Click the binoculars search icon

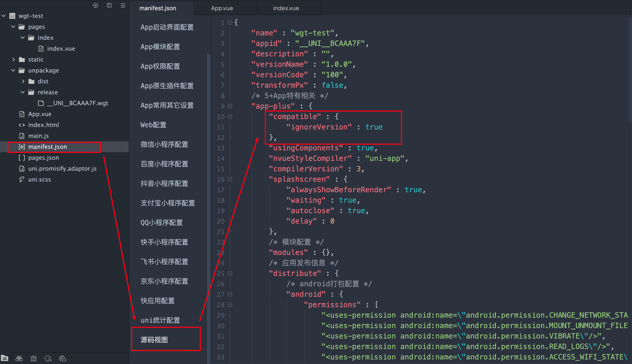19,358
